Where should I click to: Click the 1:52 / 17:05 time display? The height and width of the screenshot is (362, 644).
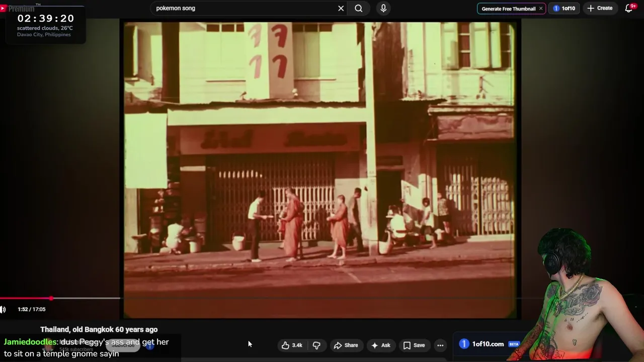click(x=31, y=309)
